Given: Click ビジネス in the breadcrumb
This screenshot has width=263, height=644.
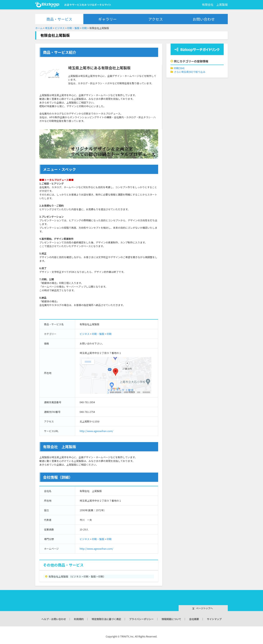Looking at the screenshot, I should coord(60,28).
